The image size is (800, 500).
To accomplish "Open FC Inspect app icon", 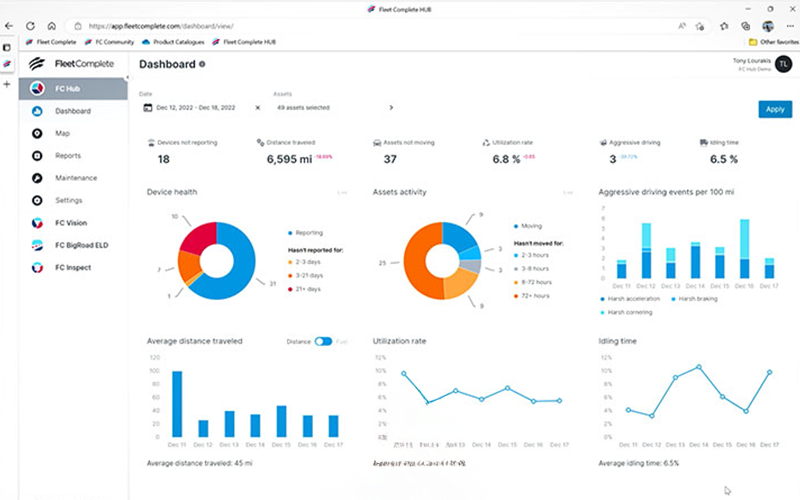I will coord(37,268).
